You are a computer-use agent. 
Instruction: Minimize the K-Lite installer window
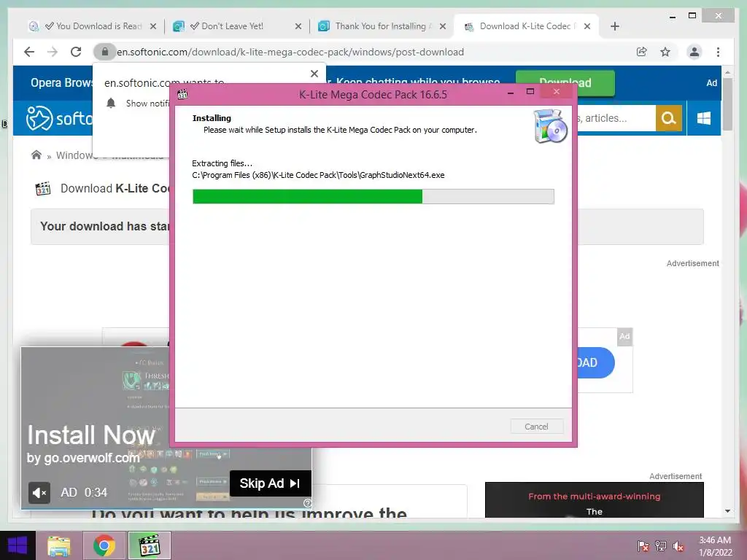pyautogui.click(x=511, y=93)
